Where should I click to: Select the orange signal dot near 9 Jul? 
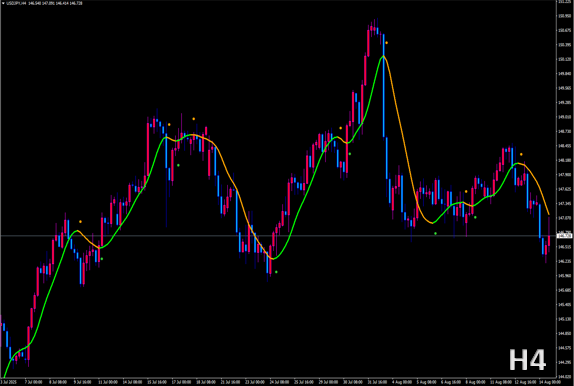tap(80, 222)
